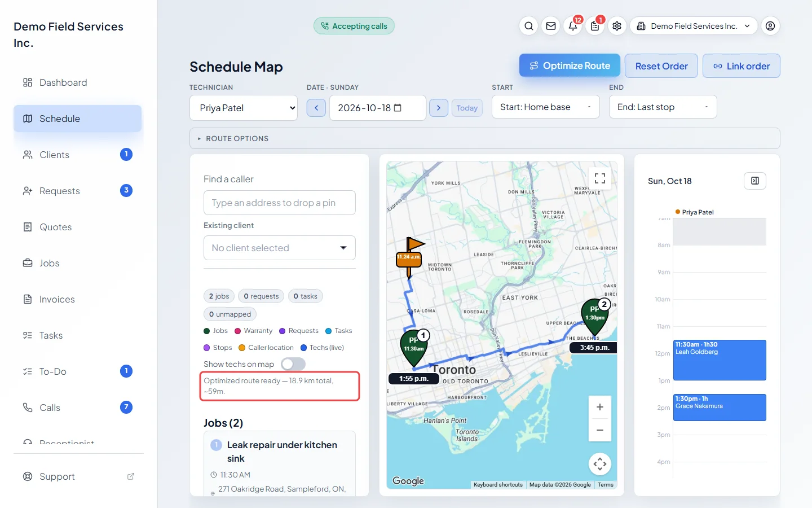The height and width of the screenshot is (508, 812).
Task: Toggle Show techs on map switch
Action: [x=293, y=364]
